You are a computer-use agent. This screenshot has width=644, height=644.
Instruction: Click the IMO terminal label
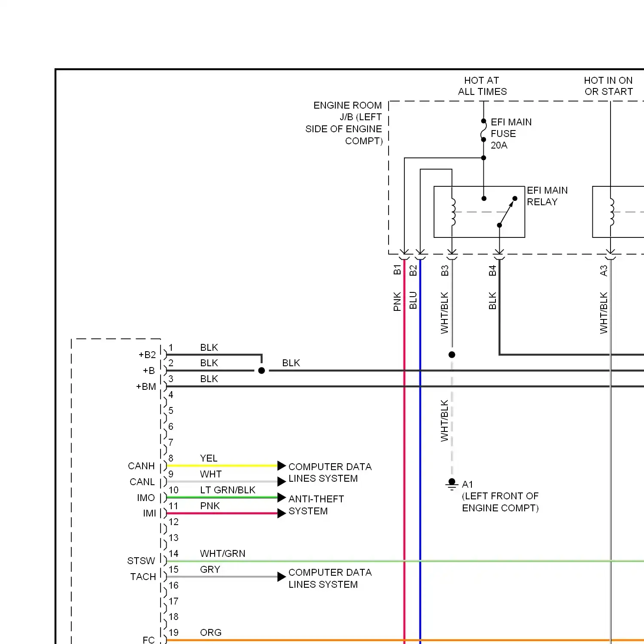pyautogui.click(x=146, y=498)
